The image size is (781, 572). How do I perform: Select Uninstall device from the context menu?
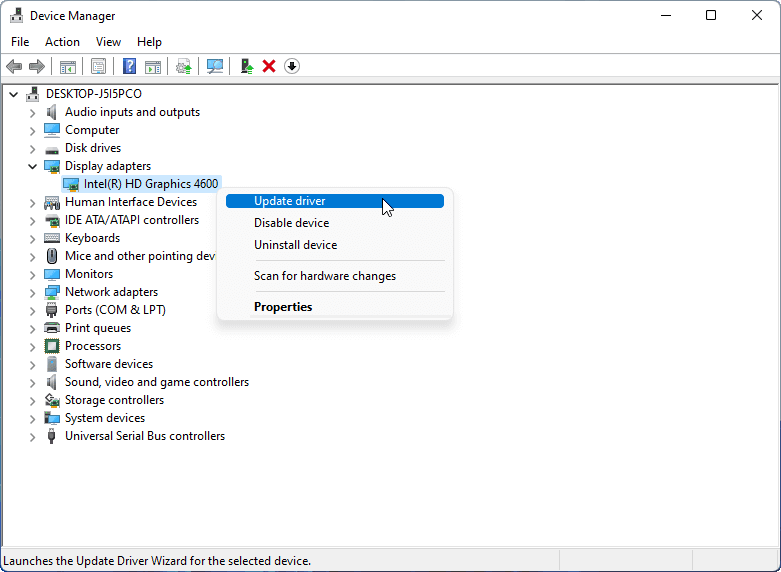[x=295, y=245]
